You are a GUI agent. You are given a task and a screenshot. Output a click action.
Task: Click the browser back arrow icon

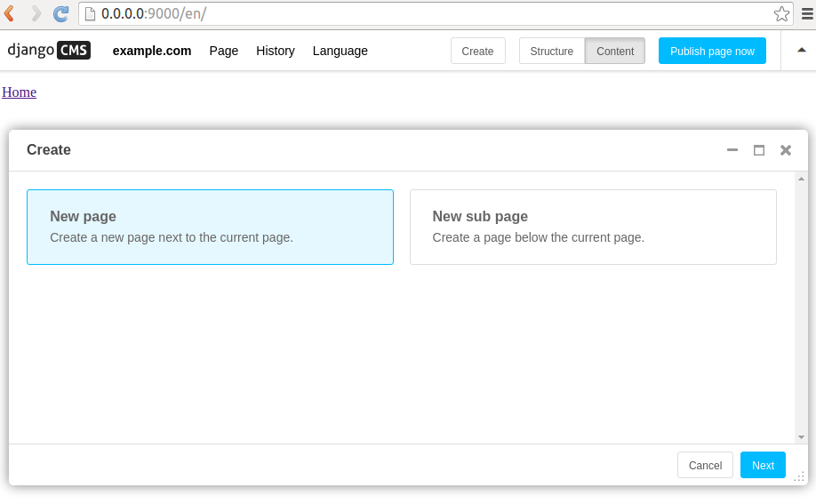pyautogui.click(x=10, y=13)
